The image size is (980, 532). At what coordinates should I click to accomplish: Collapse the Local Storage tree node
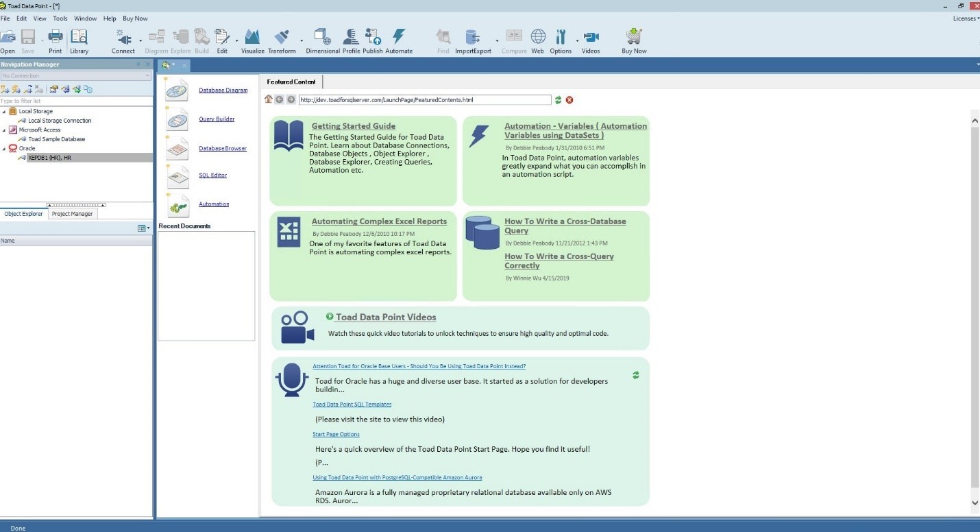[4, 111]
